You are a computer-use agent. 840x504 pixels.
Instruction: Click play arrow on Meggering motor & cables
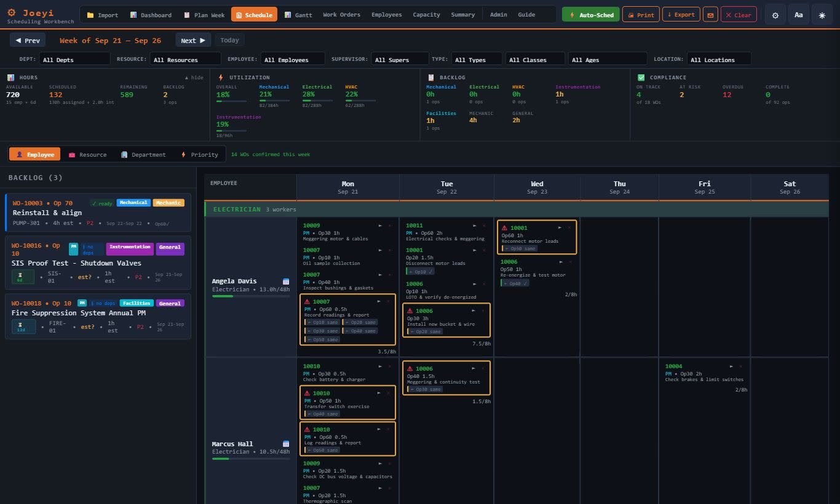point(380,226)
